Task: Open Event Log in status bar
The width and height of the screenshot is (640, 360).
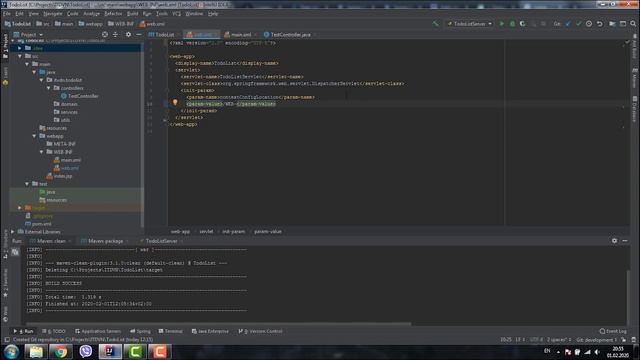Action: [613, 331]
